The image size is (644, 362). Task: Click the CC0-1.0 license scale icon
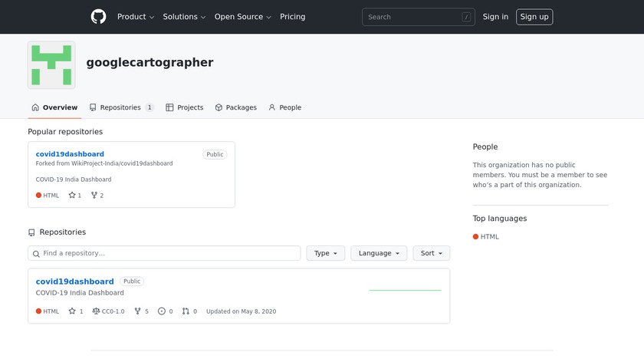click(x=96, y=311)
